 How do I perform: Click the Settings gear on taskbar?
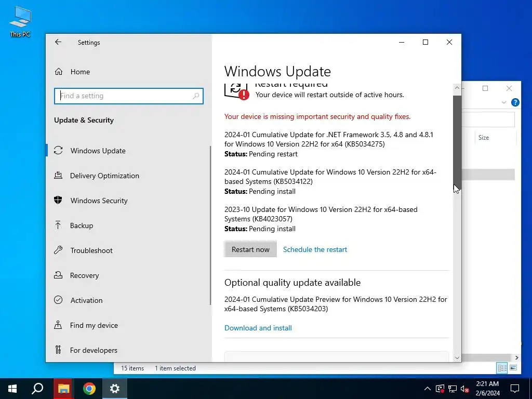115,389
